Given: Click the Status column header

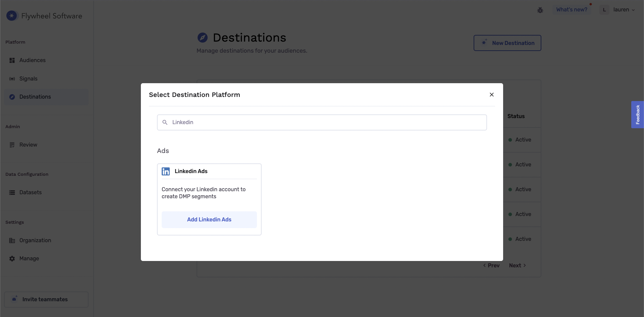Looking at the screenshot, I should point(516,116).
